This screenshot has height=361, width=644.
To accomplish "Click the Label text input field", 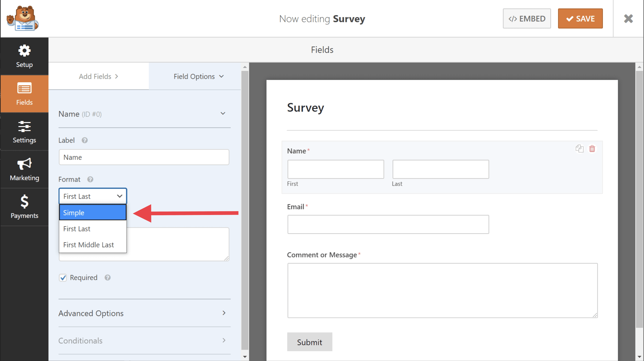I will [x=144, y=157].
